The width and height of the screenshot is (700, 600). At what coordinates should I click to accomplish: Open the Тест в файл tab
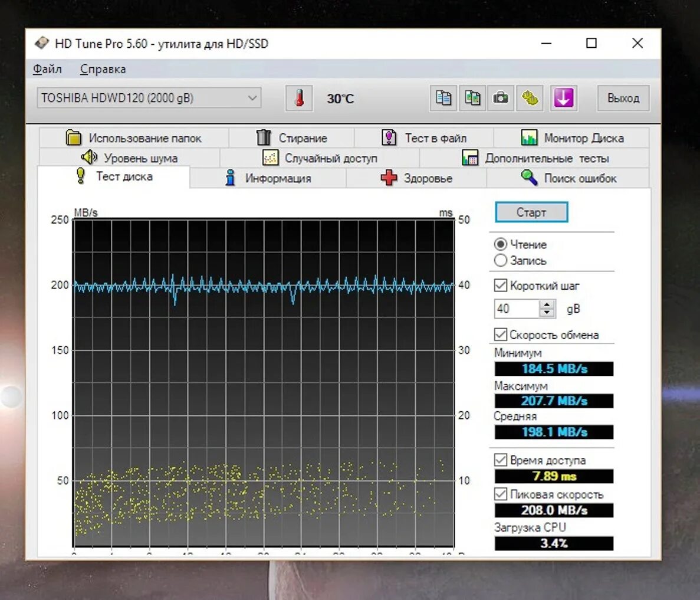424,138
